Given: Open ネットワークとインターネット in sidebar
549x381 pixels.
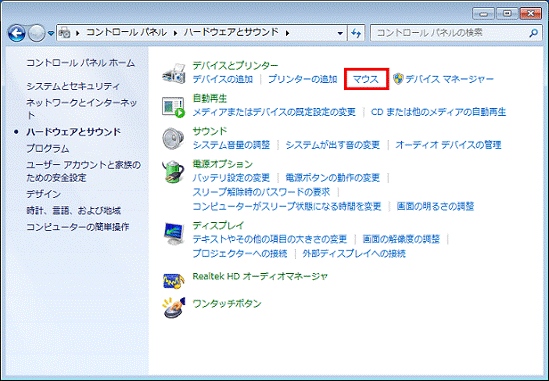Looking at the screenshot, I should (82, 109).
